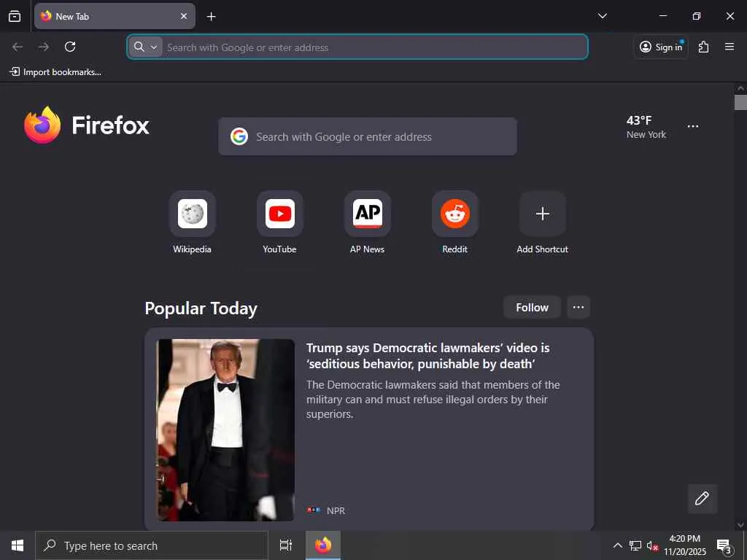Click the muted volume tray icon
Viewport: 747px width, 560px height.
pyautogui.click(x=652, y=545)
